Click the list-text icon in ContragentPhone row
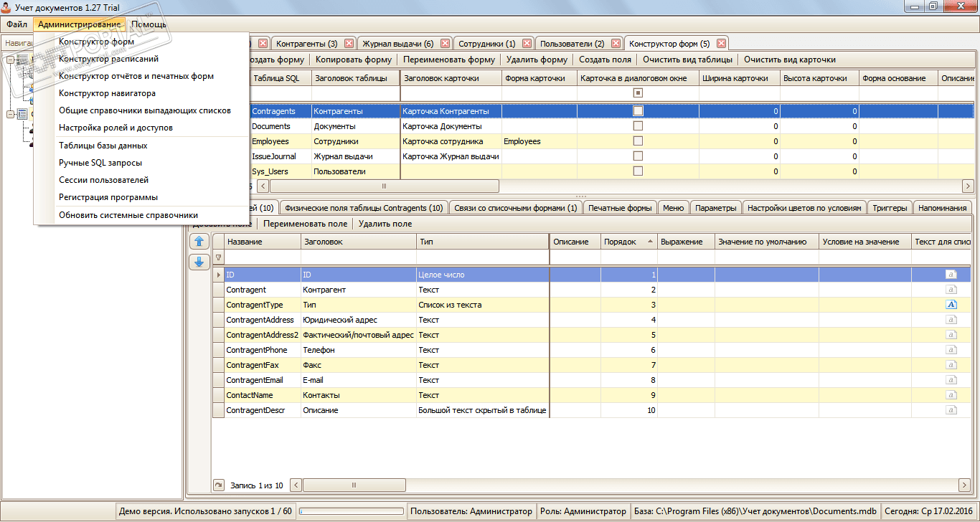The height and width of the screenshot is (522, 980). click(951, 350)
